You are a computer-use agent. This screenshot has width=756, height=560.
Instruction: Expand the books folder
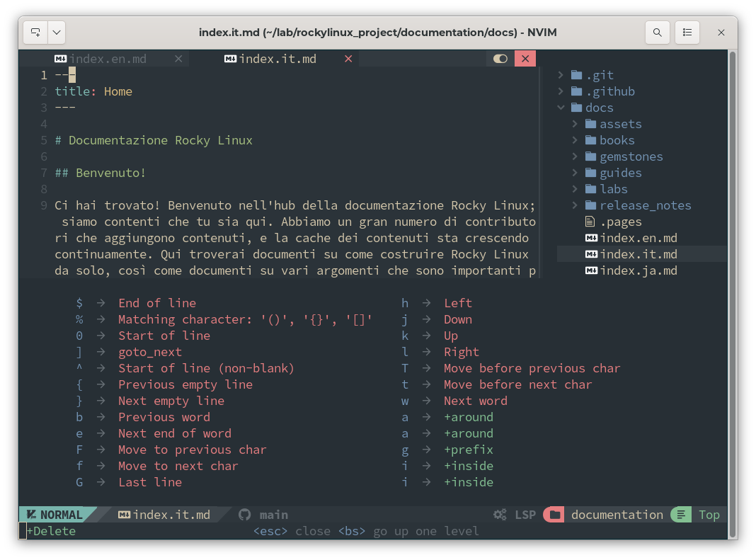(575, 140)
